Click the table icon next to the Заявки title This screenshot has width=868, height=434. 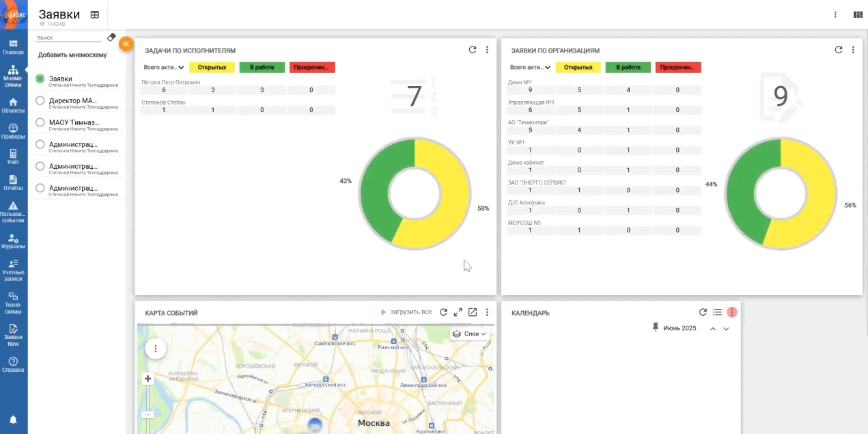[95, 14]
